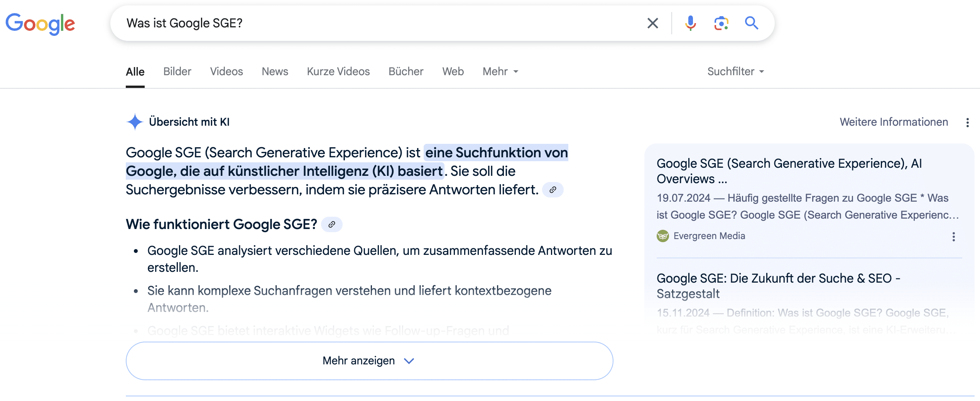The height and width of the screenshot is (401, 980).
Task: Click snippet text dated 19.07.2024
Action: [808, 206]
